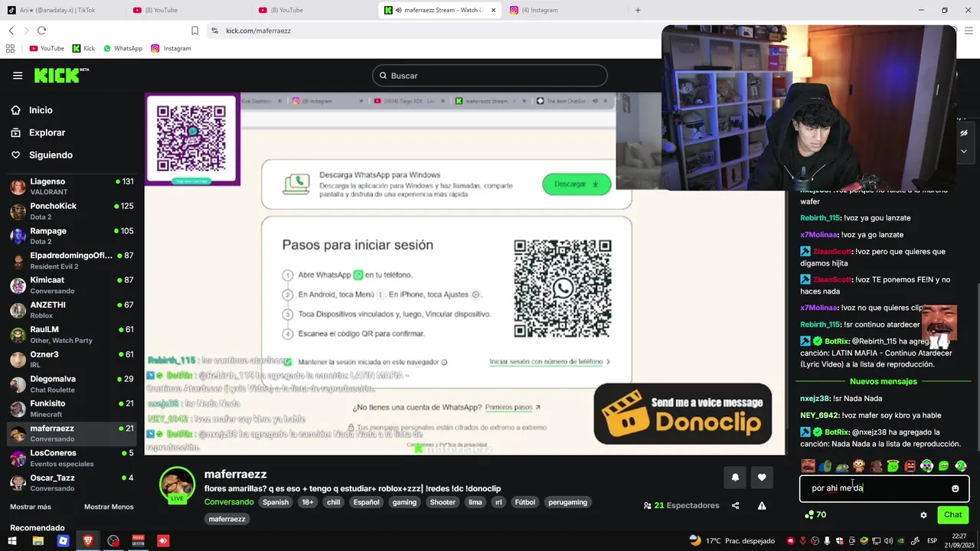Open the Voicemeeter taskbar icon
This screenshot has height=551, width=980.
139,540
